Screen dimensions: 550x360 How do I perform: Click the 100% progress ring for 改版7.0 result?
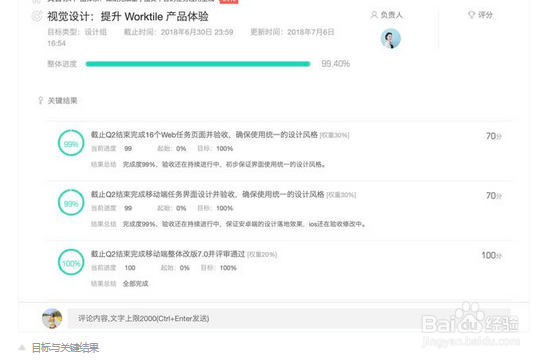click(71, 262)
